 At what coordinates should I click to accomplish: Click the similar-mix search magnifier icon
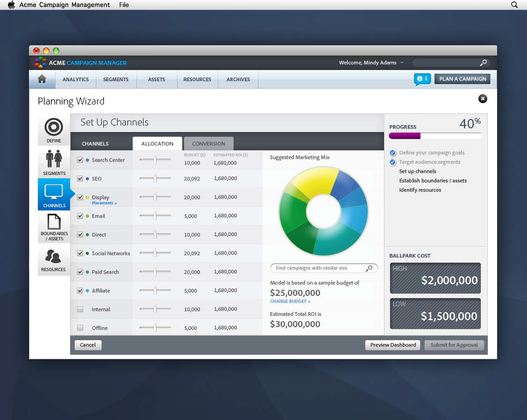tap(369, 268)
